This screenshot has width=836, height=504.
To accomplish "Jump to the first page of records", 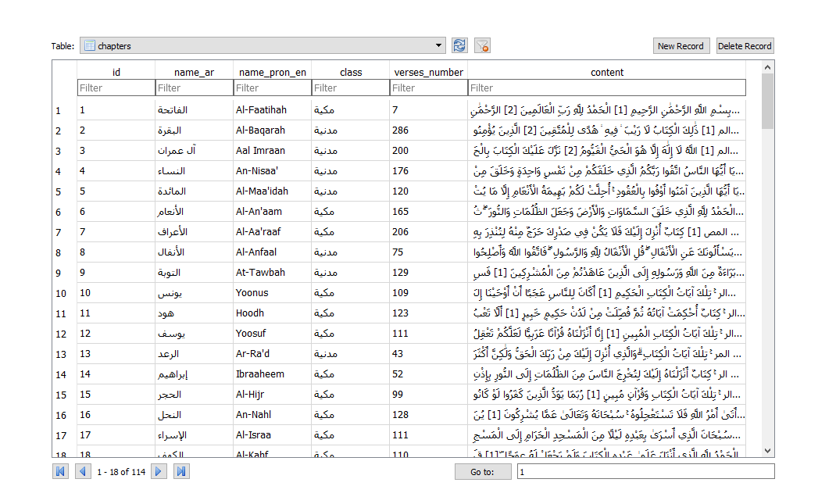I will click(x=60, y=471).
